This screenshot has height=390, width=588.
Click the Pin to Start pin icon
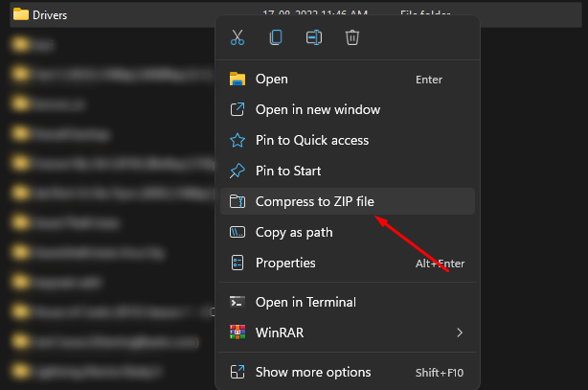237,171
